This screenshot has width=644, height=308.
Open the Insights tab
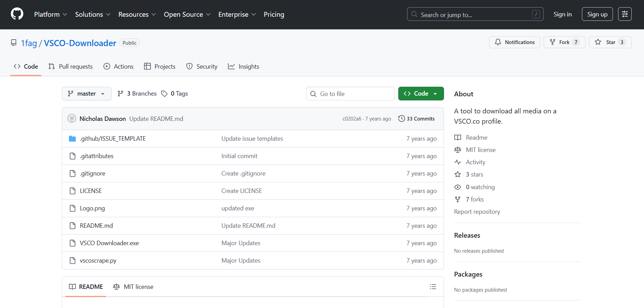pyautogui.click(x=249, y=66)
